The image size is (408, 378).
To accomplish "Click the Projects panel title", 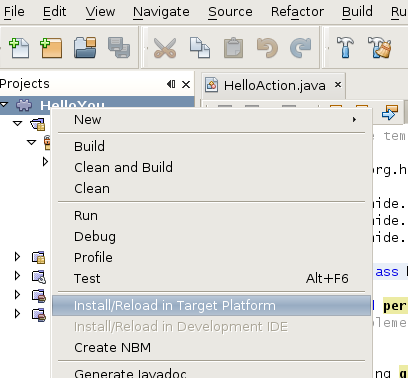I will [25, 84].
